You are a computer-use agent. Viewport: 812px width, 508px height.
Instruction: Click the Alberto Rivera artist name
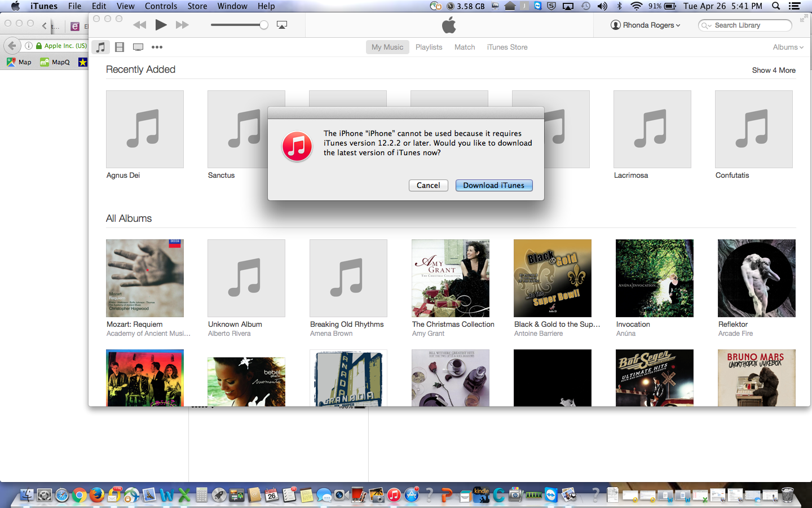pos(229,334)
